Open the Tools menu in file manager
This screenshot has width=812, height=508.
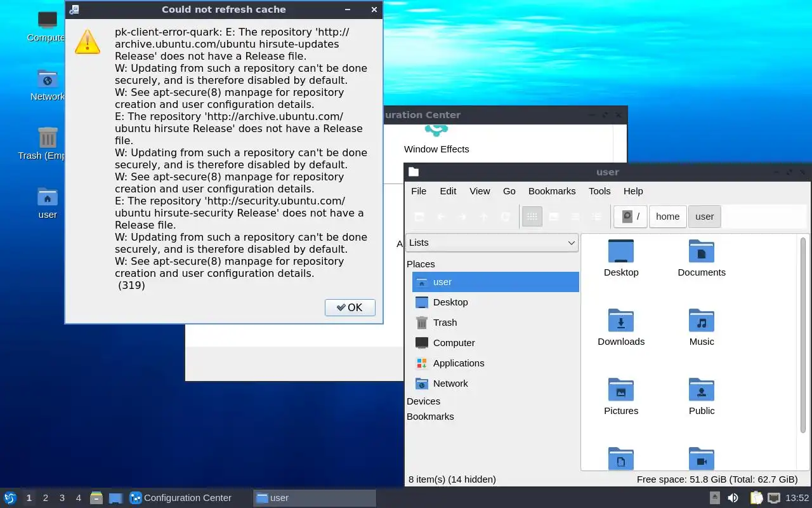pyautogui.click(x=599, y=191)
